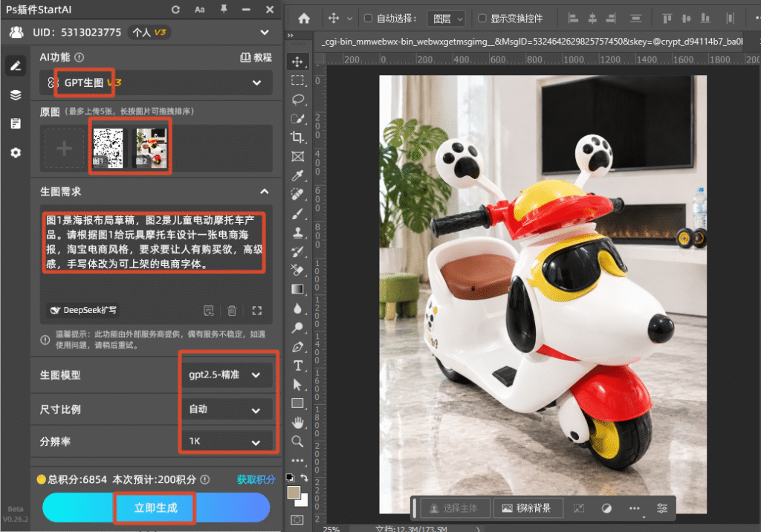Expand the UID account dropdown chevron
This screenshot has height=532, width=761.
coord(265,33)
